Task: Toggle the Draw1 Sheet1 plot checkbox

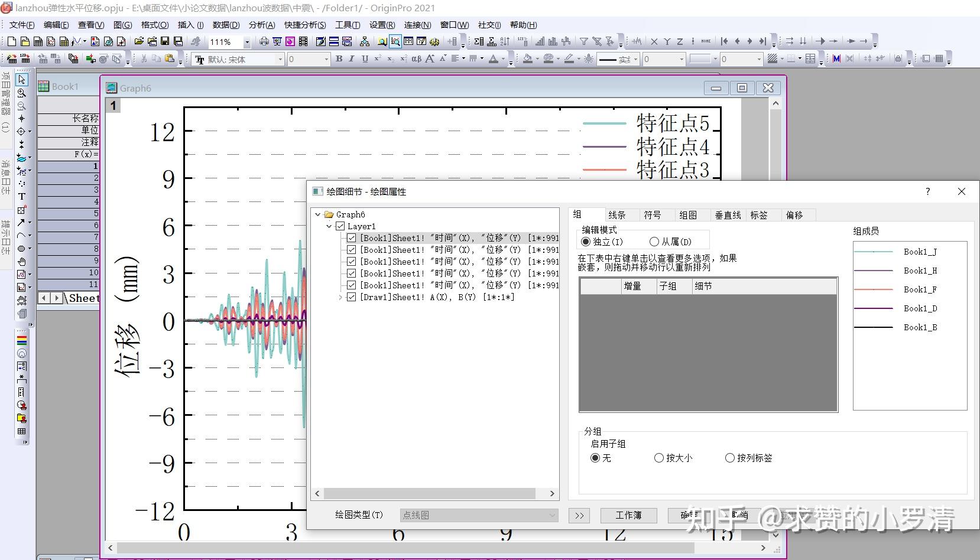Action: click(352, 297)
